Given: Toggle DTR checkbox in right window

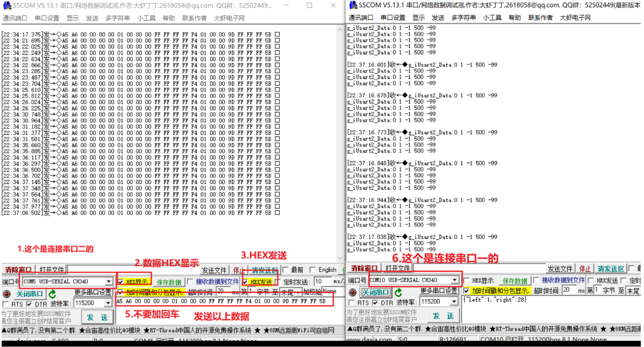Looking at the screenshot, I should (375, 302).
